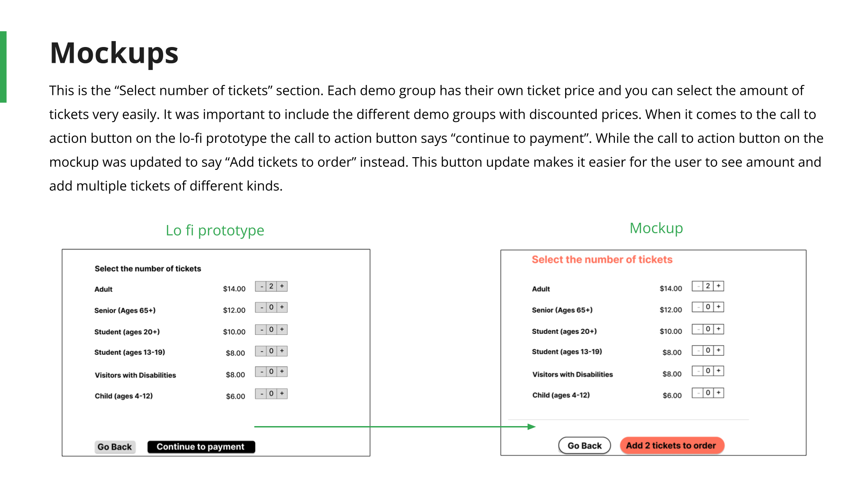This screenshot has height=488, width=868.
Task: Add a Visitors with Disabilities ticket in Mockup
Action: click(x=718, y=371)
